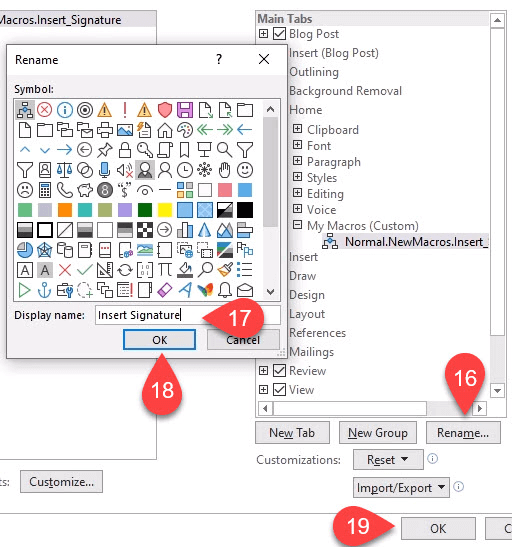Screen dimensions: 512x547
Task: Select the Normal.NewMacros.Insert_ macro item in tree
Action: click(x=405, y=241)
